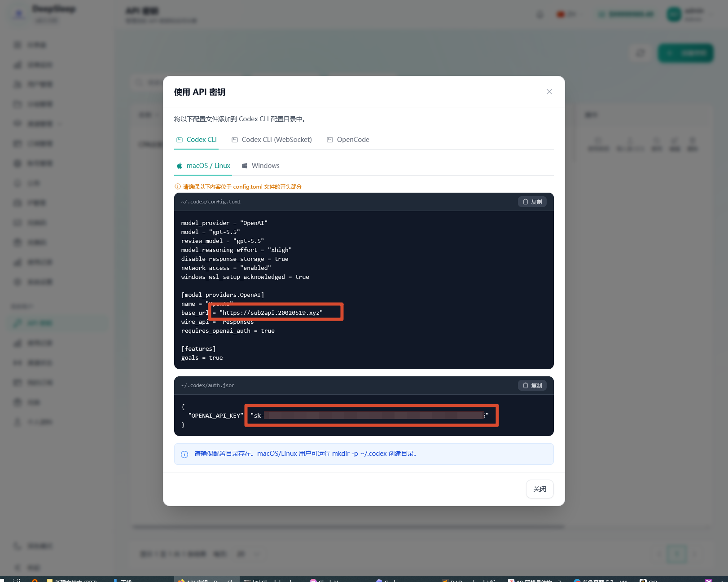This screenshot has width=728, height=582.
Task: Click the [features] section header
Action: [x=198, y=348]
